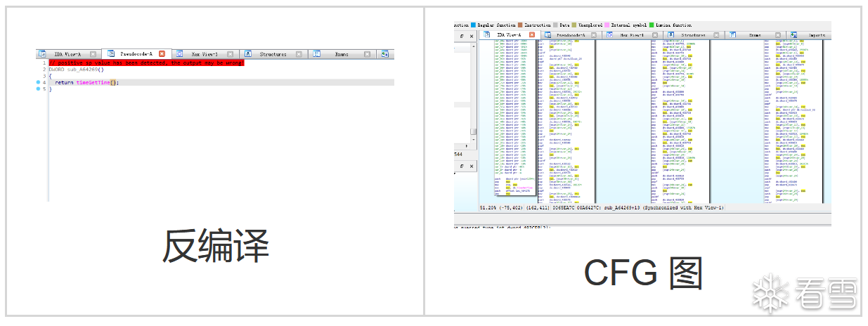Open Enums tab in CFG screenshot
Image resolution: width=868 pixels, height=326 pixels.
pyautogui.click(x=755, y=34)
